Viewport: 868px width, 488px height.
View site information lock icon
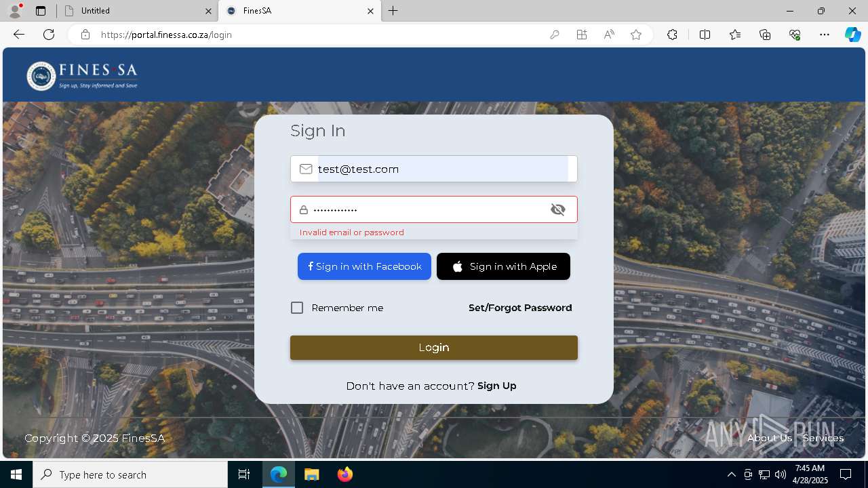click(x=85, y=35)
